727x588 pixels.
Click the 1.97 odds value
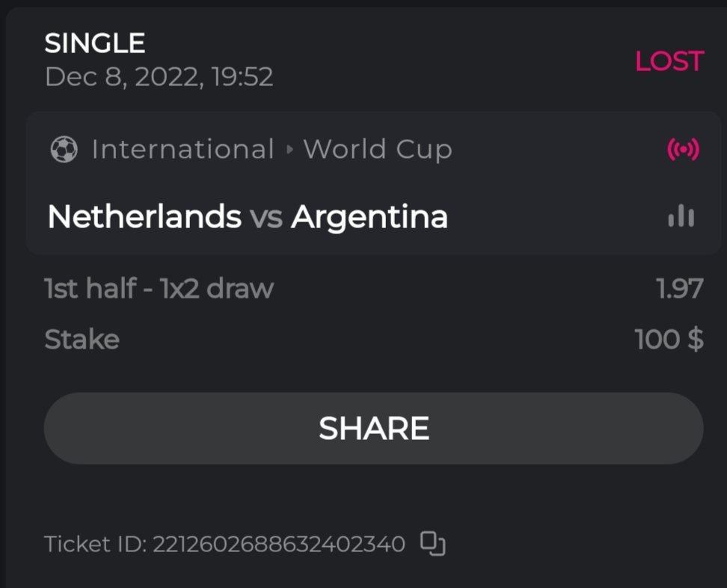tap(680, 288)
